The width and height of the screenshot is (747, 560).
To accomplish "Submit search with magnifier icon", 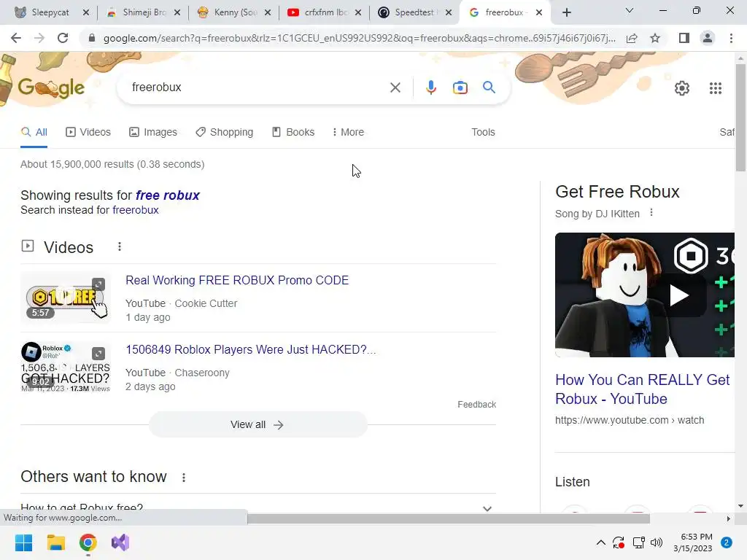I will (489, 87).
